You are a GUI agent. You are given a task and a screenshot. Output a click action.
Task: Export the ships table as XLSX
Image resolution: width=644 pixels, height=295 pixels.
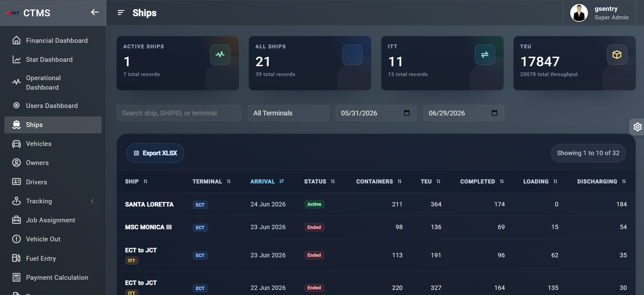(155, 153)
